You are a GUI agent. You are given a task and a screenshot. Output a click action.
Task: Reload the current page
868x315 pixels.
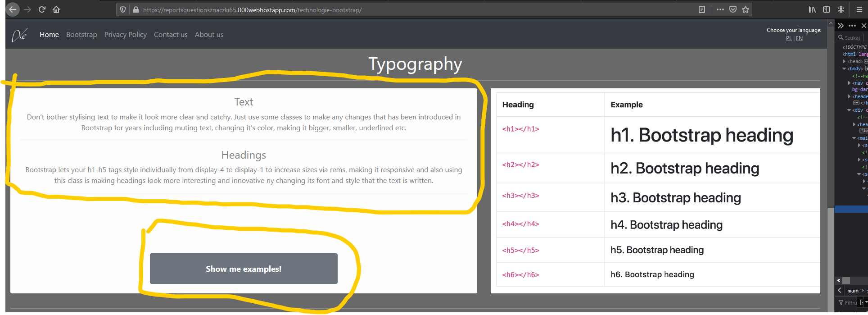coord(42,9)
